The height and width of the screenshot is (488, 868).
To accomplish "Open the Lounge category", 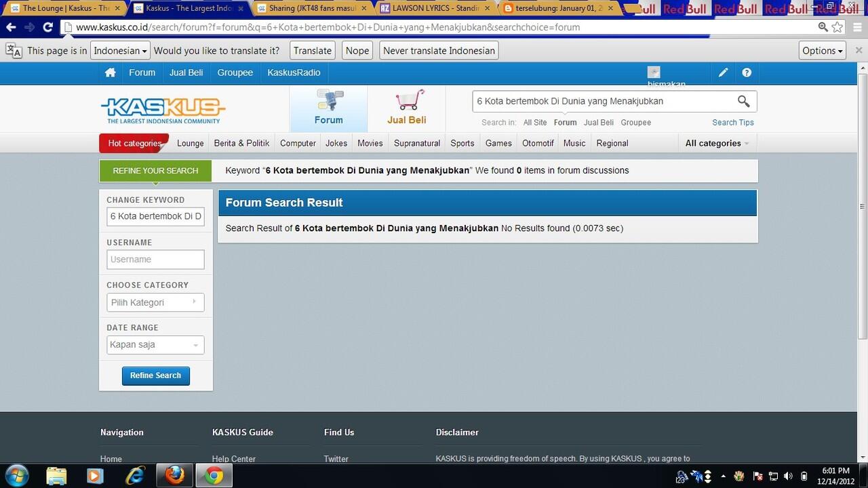I will point(191,143).
